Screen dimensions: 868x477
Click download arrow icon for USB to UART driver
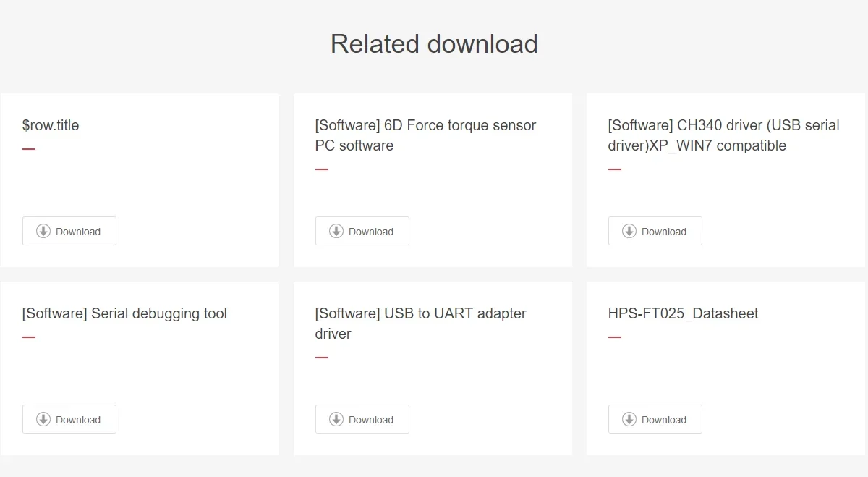pos(336,419)
